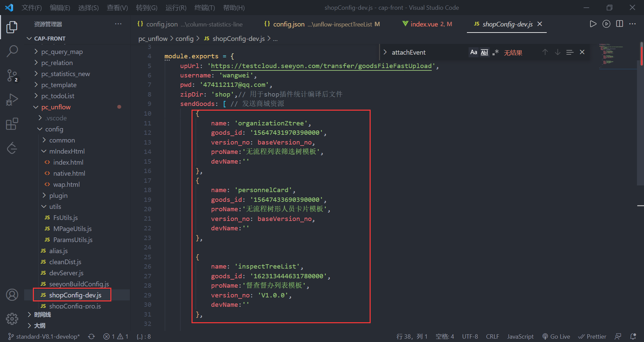Open the Extensions view
The image size is (644, 342).
click(12, 124)
